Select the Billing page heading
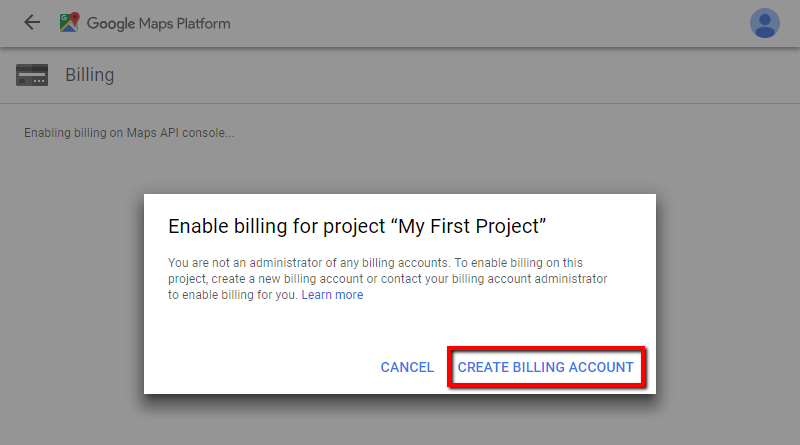Viewport: 800px width, 445px height. pyautogui.click(x=89, y=75)
